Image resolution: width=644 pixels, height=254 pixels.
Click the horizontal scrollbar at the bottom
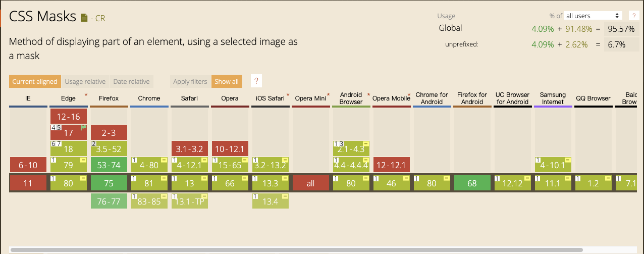pos(296,249)
